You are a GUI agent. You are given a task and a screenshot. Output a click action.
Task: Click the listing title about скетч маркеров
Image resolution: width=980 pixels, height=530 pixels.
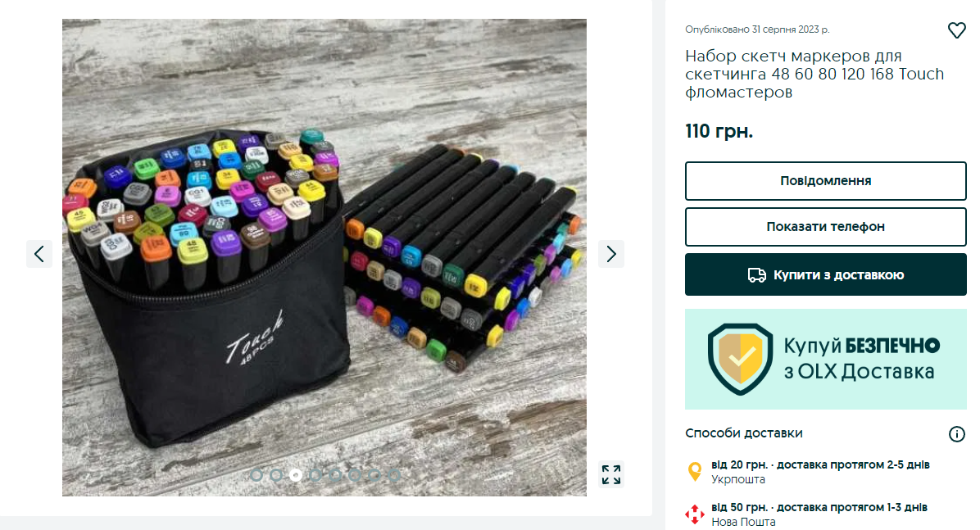814,74
